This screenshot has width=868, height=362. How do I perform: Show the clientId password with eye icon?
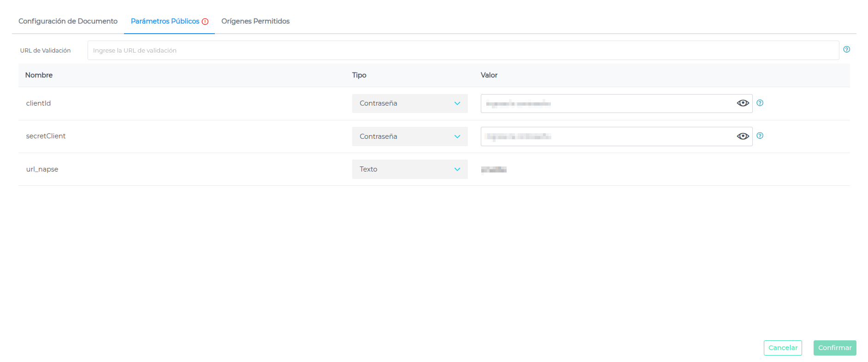[743, 103]
